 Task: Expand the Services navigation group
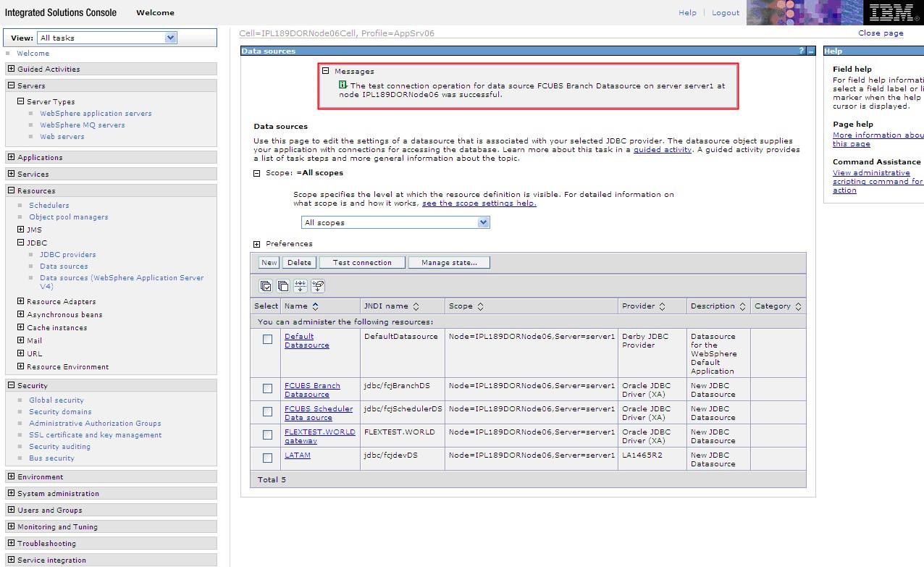click(x=11, y=174)
